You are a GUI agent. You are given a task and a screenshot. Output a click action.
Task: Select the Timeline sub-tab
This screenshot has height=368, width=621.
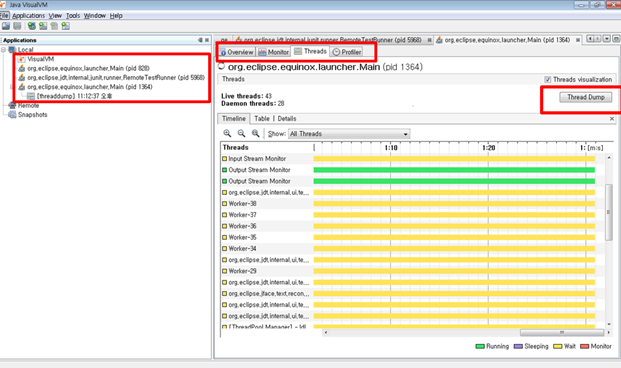(x=234, y=118)
